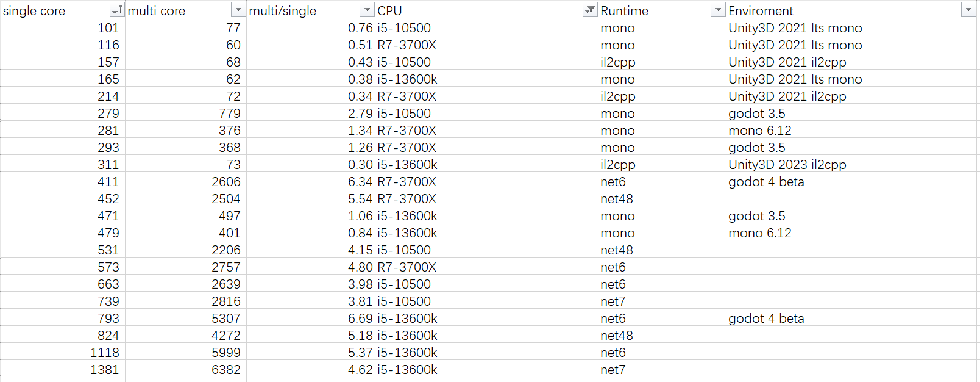Click the multi/single column filter arrow icon

point(366,9)
